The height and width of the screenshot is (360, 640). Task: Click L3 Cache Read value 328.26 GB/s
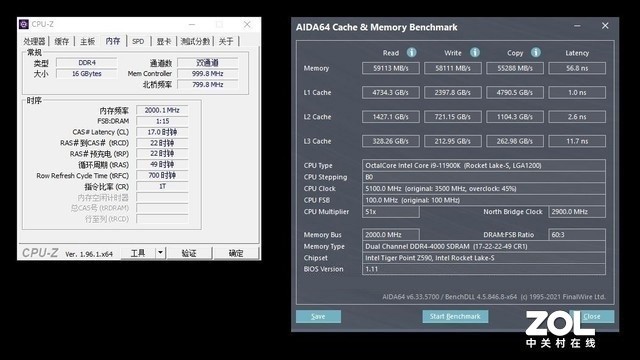pyautogui.click(x=391, y=141)
